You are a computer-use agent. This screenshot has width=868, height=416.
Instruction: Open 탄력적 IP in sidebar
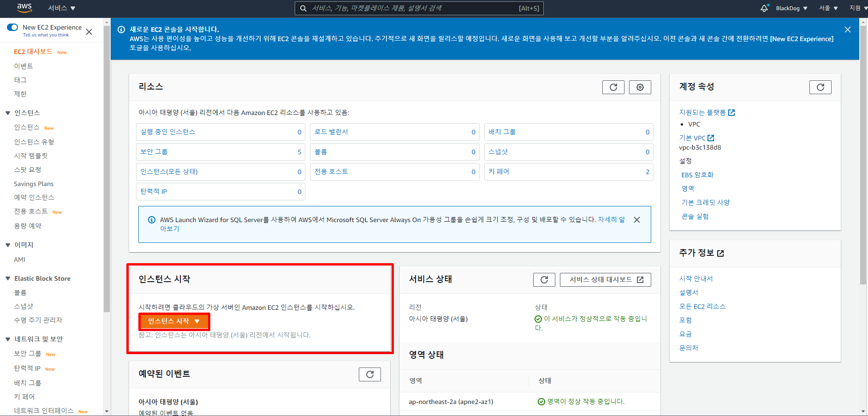pos(27,368)
